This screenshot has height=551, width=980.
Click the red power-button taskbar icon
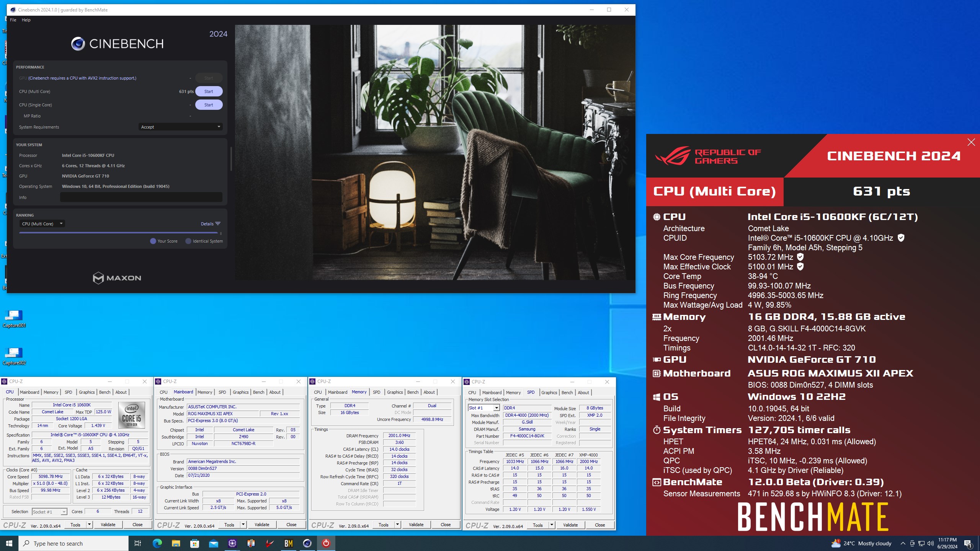point(326,543)
